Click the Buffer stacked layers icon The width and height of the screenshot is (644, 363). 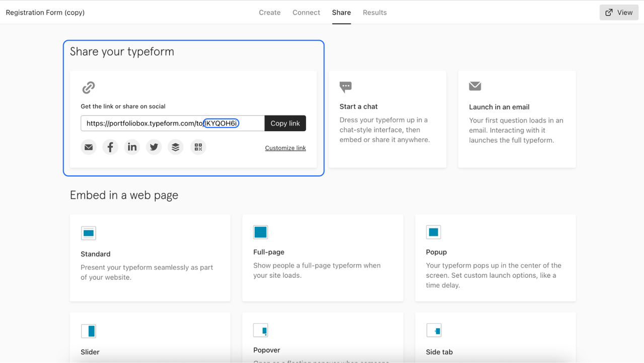(175, 147)
